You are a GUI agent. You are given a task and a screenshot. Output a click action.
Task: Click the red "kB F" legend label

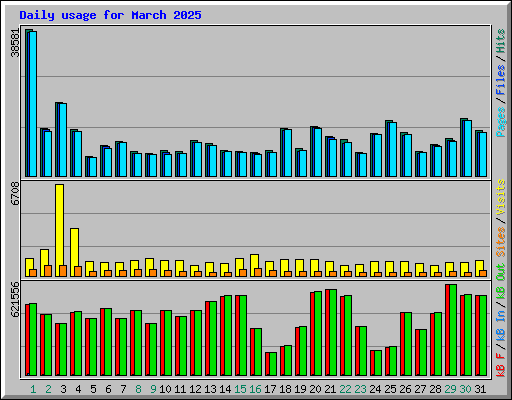[501, 365]
